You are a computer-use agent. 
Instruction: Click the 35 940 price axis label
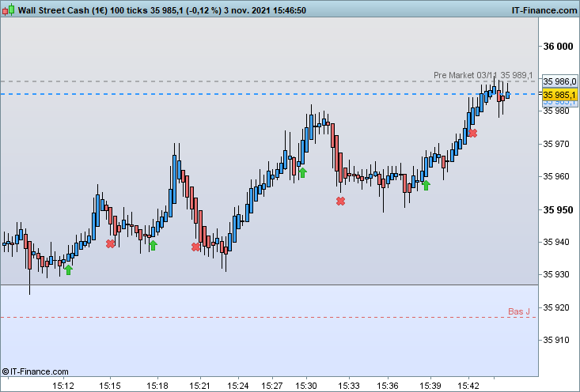(x=555, y=242)
